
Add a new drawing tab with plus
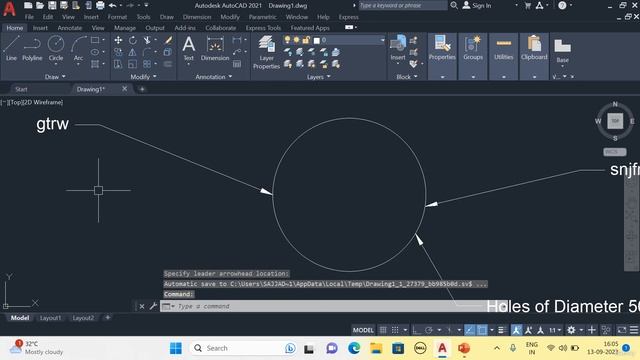pyautogui.click(x=142, y=89)
